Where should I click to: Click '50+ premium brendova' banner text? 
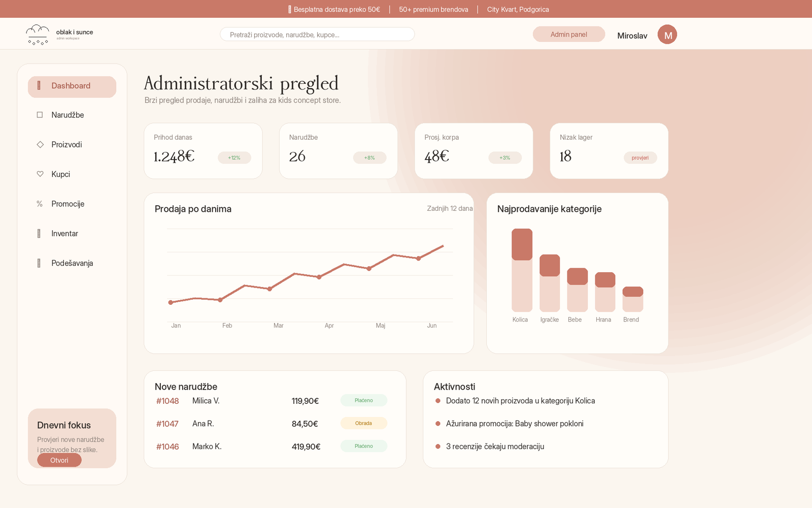click(x=433, y=9)
